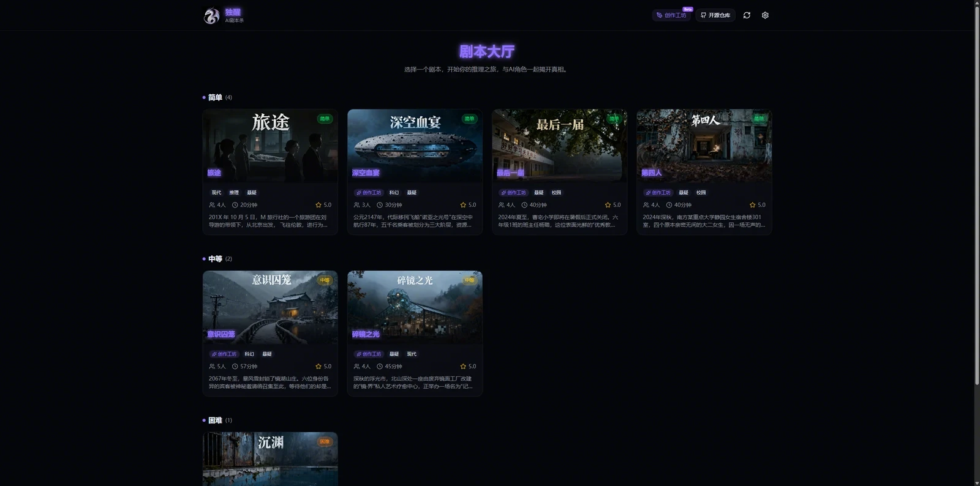The height and width of the screenshot is (486, 980).
Task: Open the 沉渊 script cover image
Action: click(x=270, y=459)
